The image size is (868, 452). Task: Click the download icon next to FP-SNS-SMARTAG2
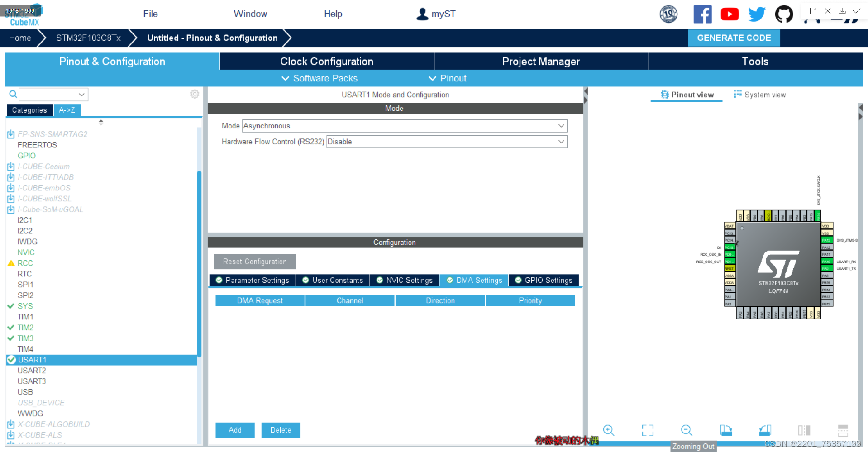pyautogui.click(x=11, y=134)
